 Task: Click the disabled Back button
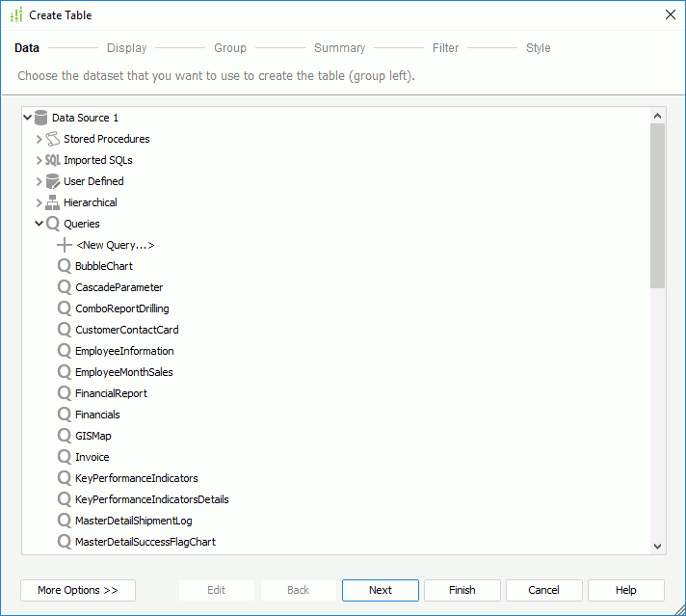click(298, 590)
